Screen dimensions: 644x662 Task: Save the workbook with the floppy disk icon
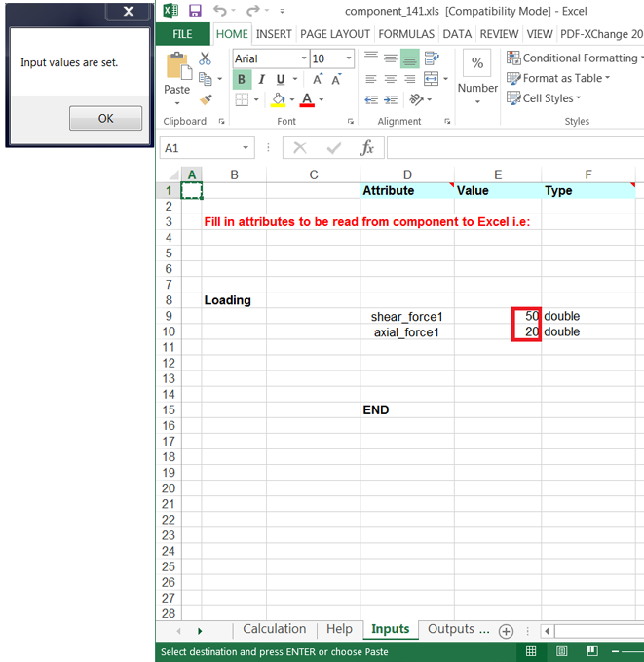tap(195, 11)
